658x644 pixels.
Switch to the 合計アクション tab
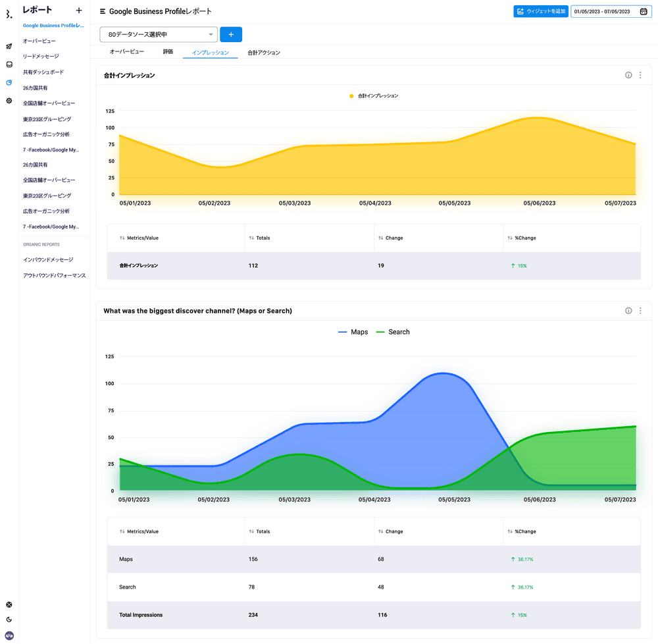coord(264,52)
